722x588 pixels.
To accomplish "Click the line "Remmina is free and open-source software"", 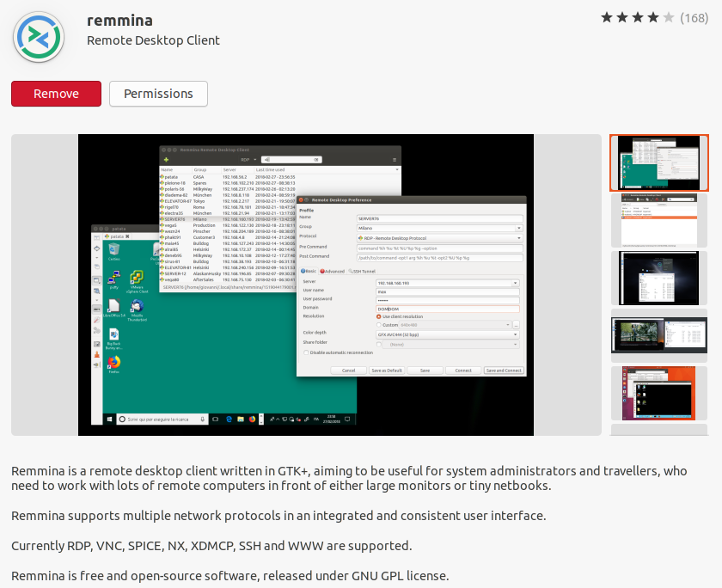I will pyautogui.click(x=230, y=576).
